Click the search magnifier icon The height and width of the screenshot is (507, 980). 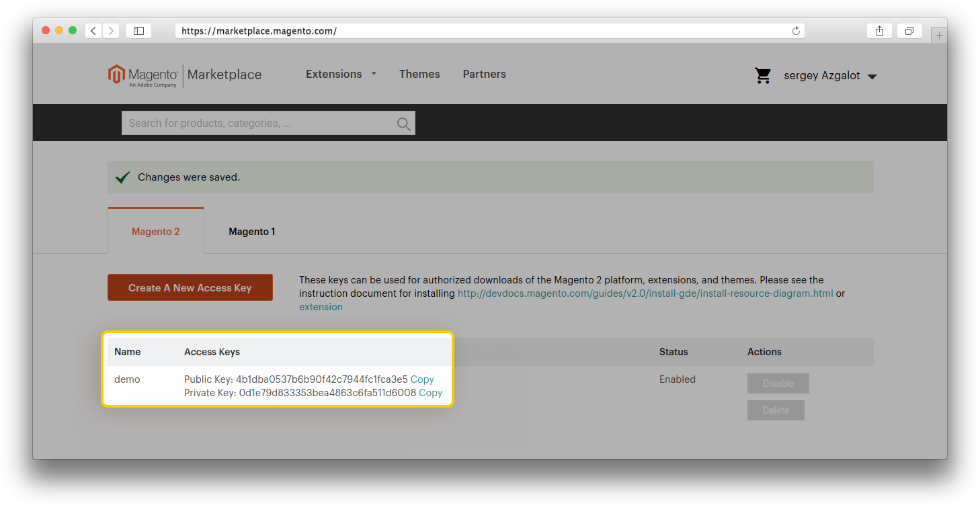(x=403, y=124)
